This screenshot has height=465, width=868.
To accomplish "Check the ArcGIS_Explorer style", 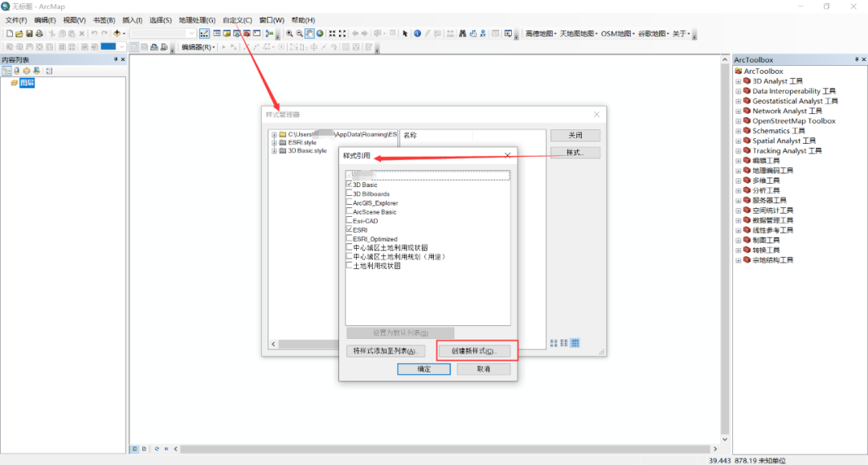I will tap(350, 202).
